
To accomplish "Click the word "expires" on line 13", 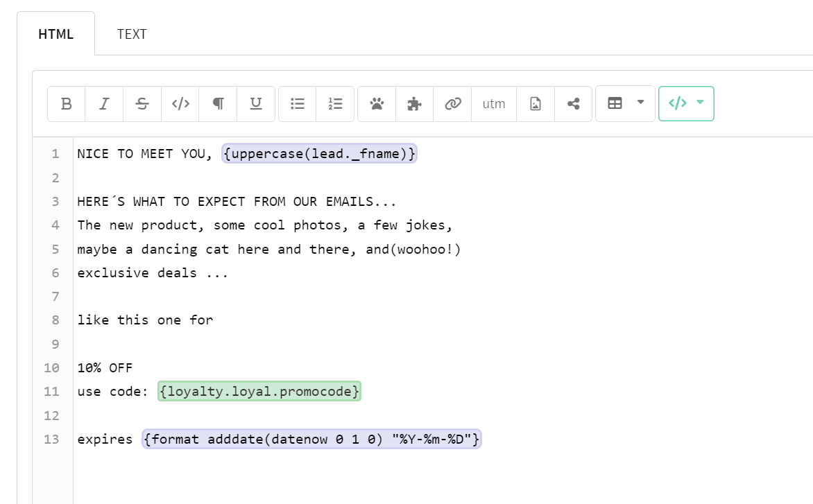I will click(x=105, y=440).
